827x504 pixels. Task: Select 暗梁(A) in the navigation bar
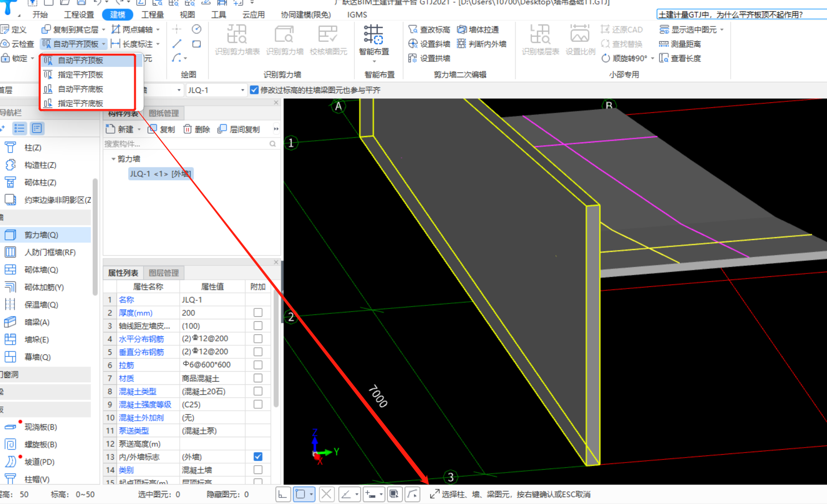pyautogui.click(x=37, y=322)
